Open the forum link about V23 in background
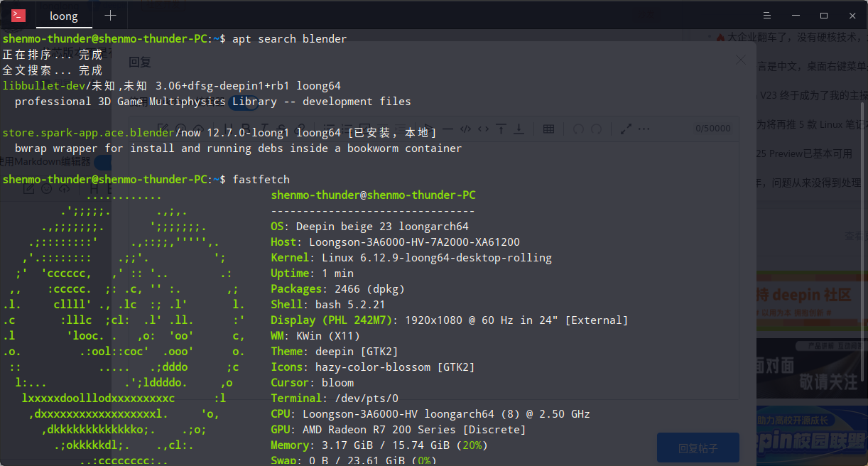The image size is (868, 466). click(813, 94)
